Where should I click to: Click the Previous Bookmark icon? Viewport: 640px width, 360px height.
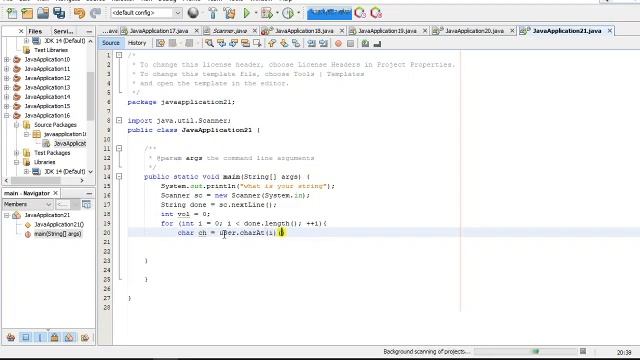click(x=272, y=43)
